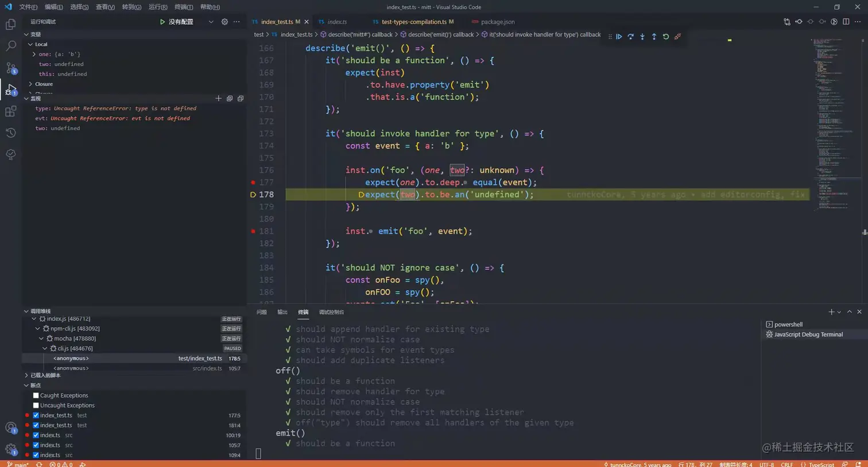Close the bottom panel

[x=859, y=312]
